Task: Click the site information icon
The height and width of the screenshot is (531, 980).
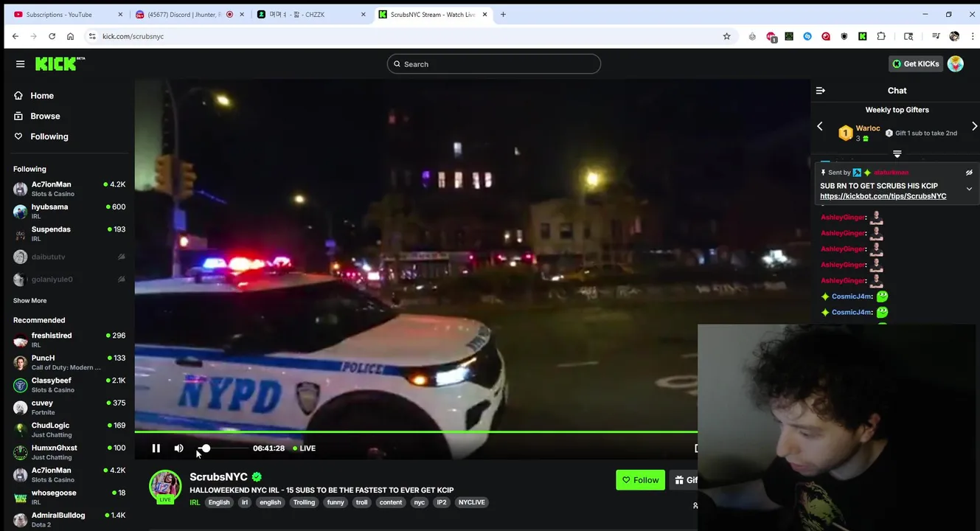Action: (x=92, y=36)
